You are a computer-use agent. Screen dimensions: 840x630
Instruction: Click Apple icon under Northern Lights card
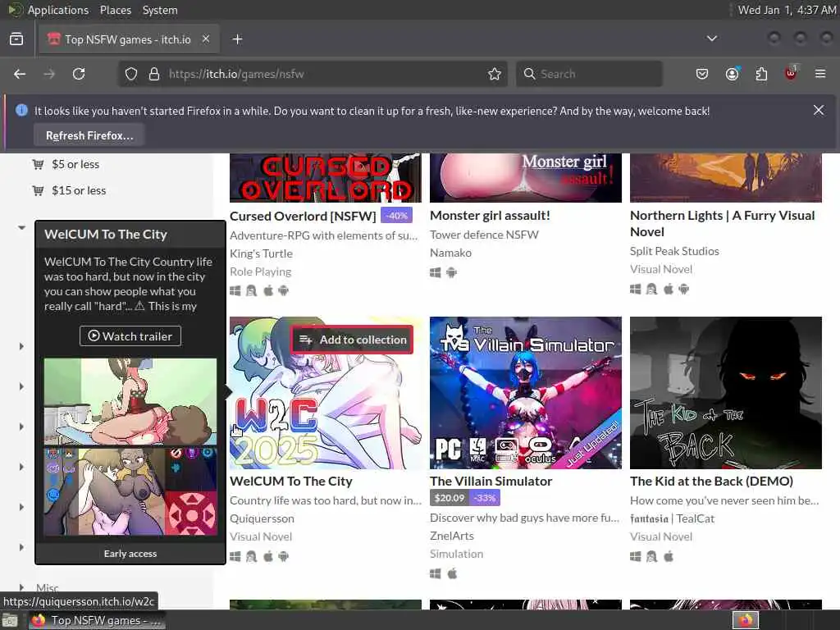point(668,290)
